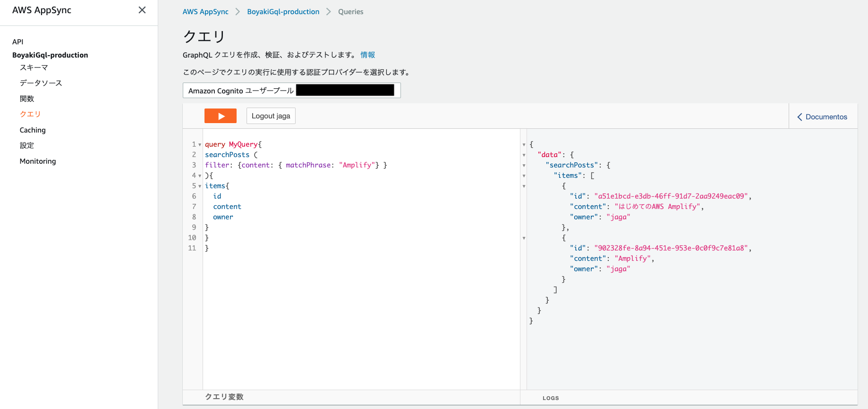The width and height of the screenshot is (868, 409).
Task: Click line number 11 in the gutter
Action: click(192, 248)
